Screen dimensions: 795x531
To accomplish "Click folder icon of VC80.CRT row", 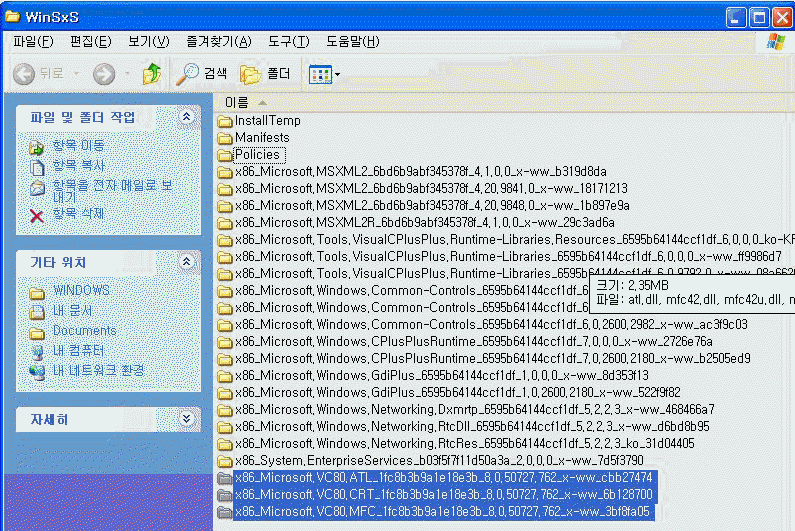I will (x=225, y=495).
